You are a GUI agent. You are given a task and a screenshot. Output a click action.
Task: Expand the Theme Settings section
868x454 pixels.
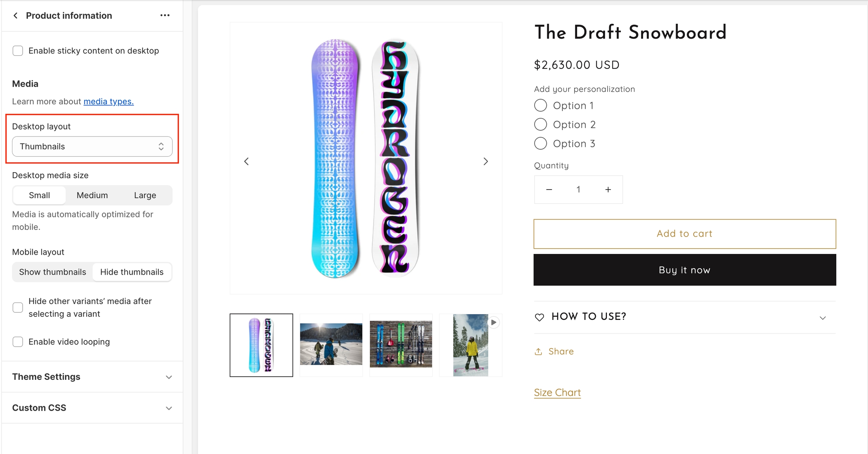92,377
